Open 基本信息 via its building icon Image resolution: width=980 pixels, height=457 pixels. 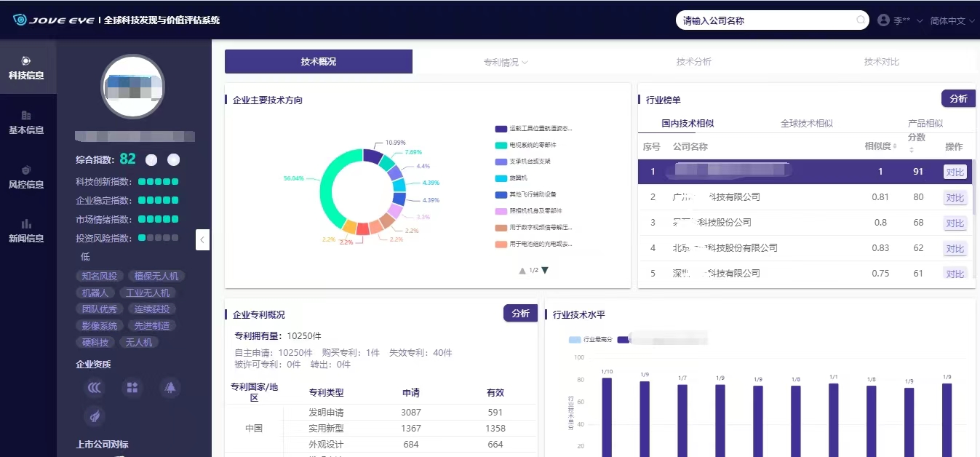(x=26, y=115)
